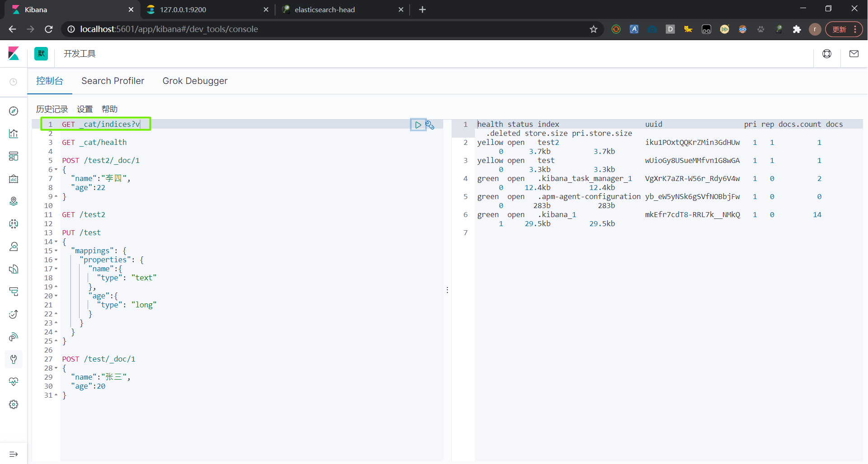Open Management gear icon in sidebar
Image resolution: width=868 pixels, height=464 pixels.
click(14, 404)
